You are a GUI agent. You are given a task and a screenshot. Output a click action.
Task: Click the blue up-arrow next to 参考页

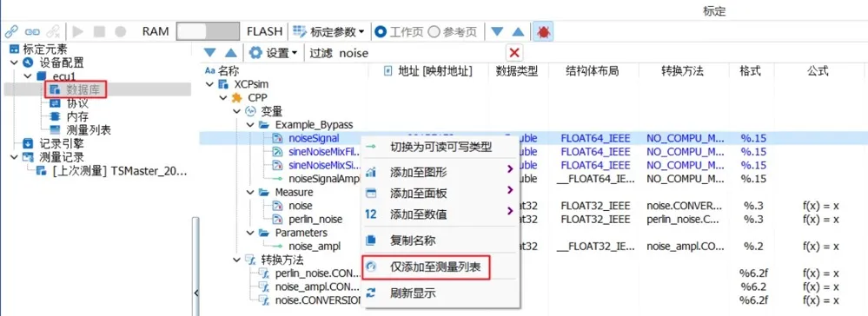pyautogui.click(x=518, y=32)
